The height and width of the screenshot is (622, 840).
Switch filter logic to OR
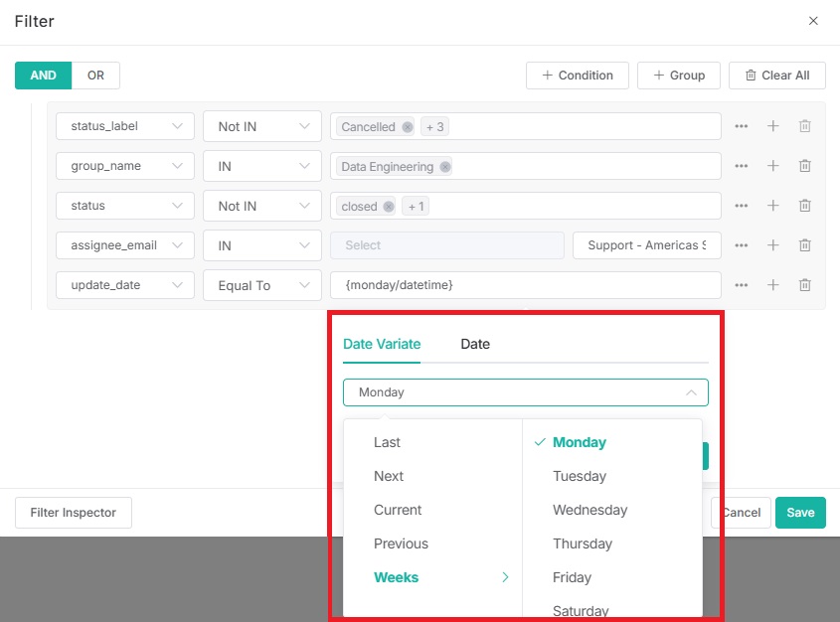point(95,76)
